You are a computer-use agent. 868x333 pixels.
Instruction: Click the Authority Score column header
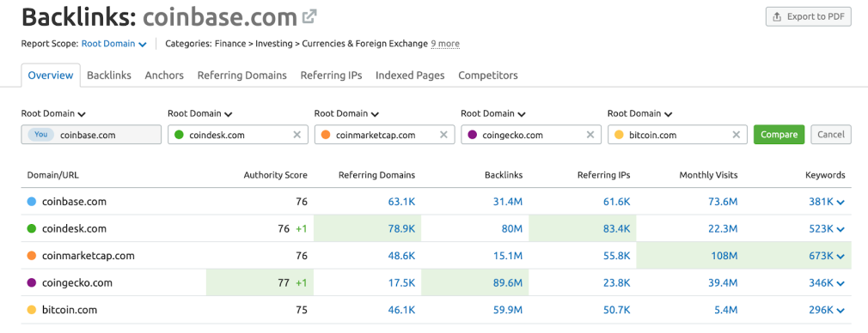[275, 175]
